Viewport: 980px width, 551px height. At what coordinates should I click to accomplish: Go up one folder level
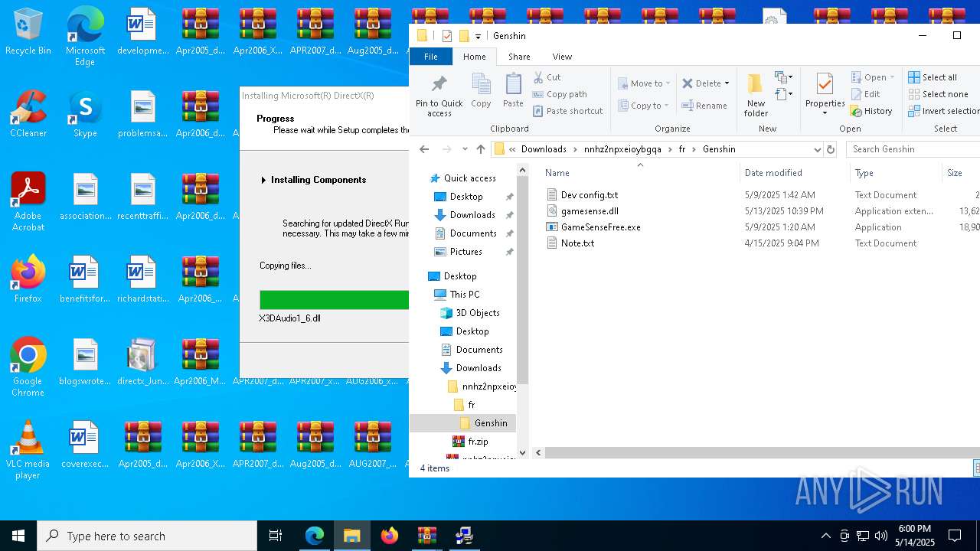tap(481, 149)
